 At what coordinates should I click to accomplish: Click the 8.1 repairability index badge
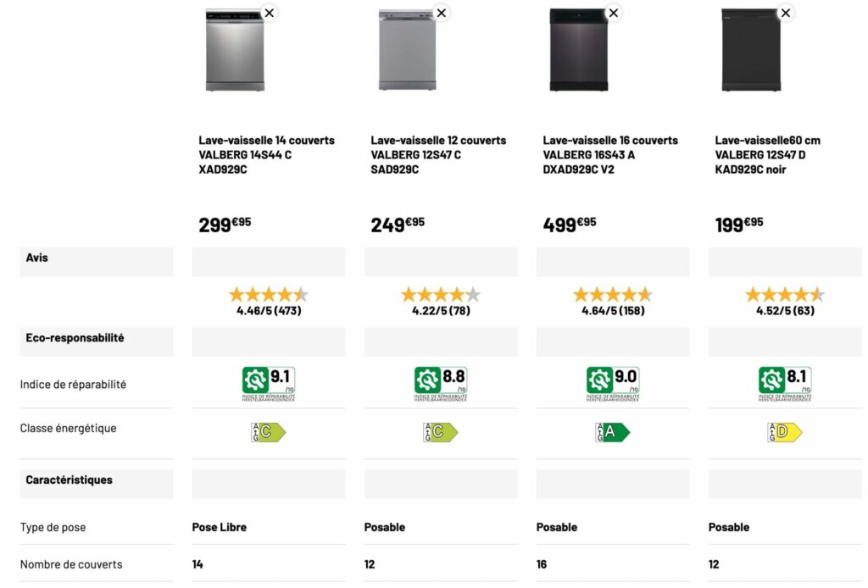pyautogui.click(x=785, y=383)
